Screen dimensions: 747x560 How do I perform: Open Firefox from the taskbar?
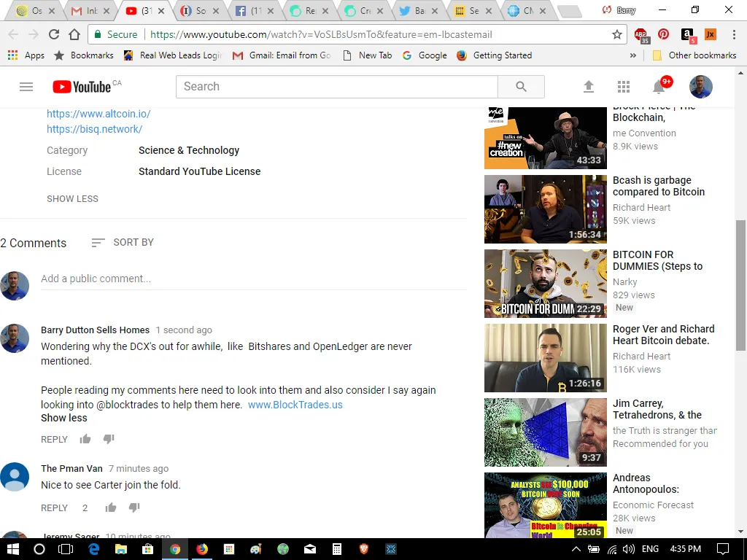(x=202, y=550)
